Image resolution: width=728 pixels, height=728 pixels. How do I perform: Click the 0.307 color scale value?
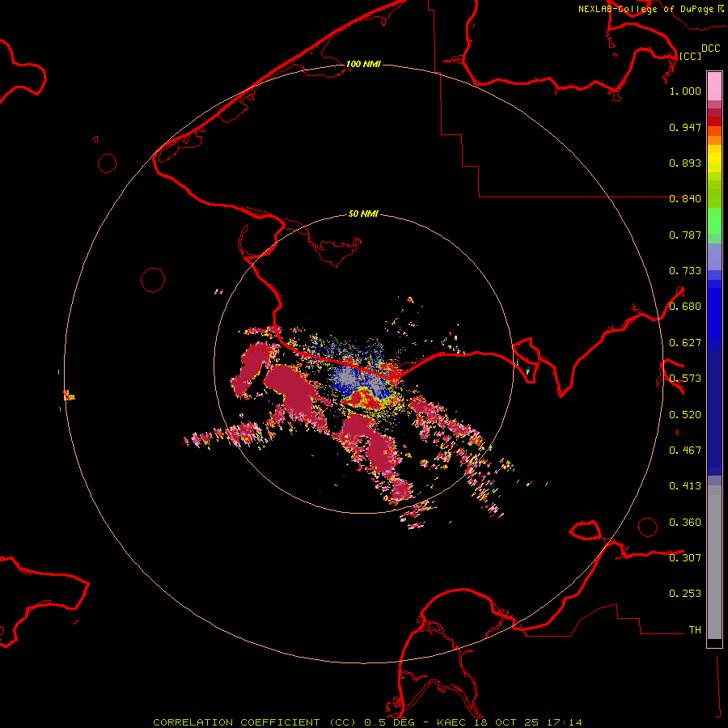click(x=685, y=558)
